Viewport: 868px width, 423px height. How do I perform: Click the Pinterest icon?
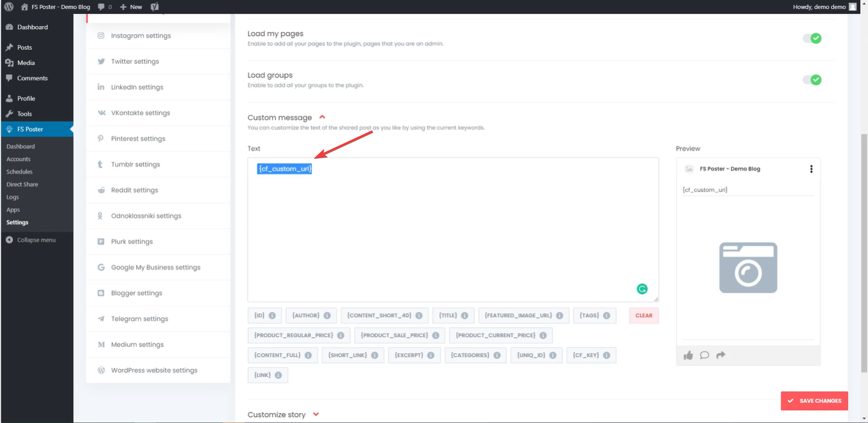point(101,138)
